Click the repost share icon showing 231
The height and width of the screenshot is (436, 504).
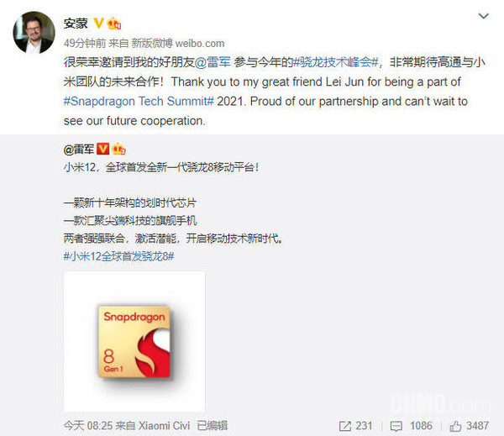[x=345, y=427]
